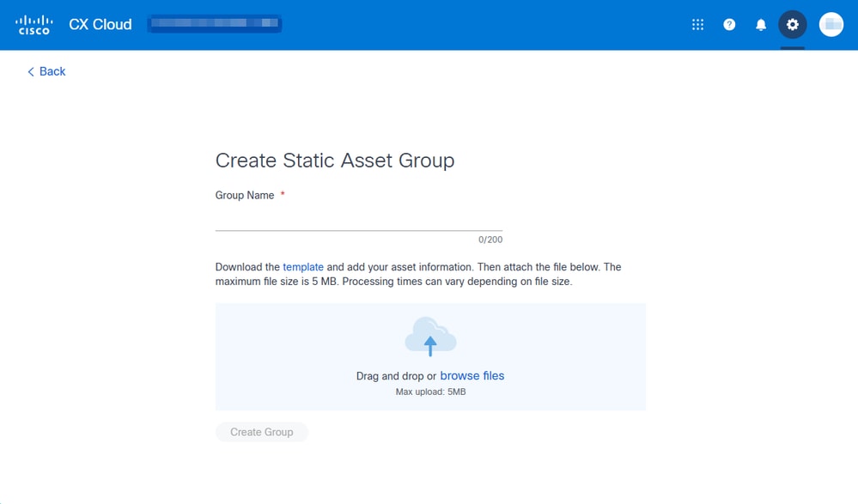Open the user profile avatar
The width and height of the screenshot is (858, 504).
[831, 25]
